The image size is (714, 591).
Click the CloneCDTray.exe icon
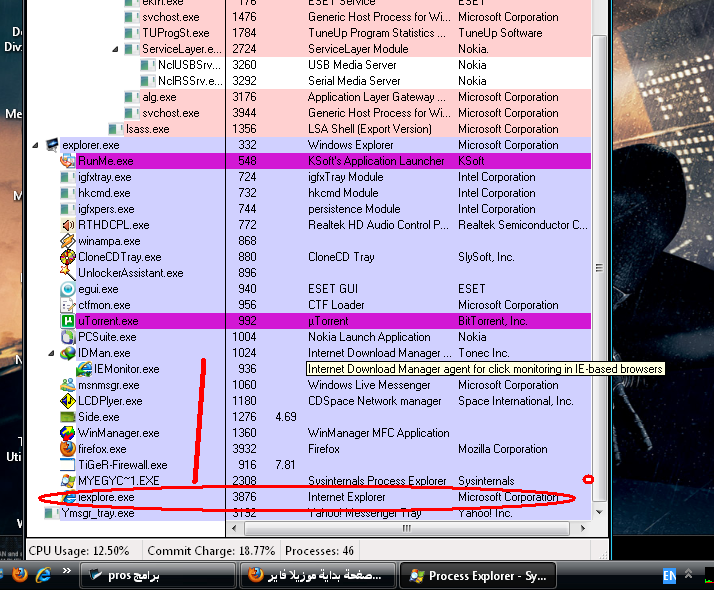tap(67, 257)
